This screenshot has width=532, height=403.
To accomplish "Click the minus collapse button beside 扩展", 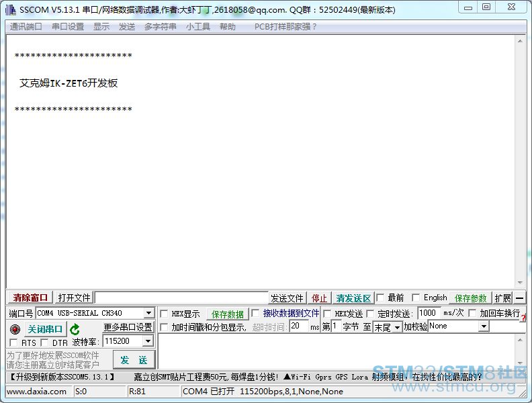I will point(519,298).
